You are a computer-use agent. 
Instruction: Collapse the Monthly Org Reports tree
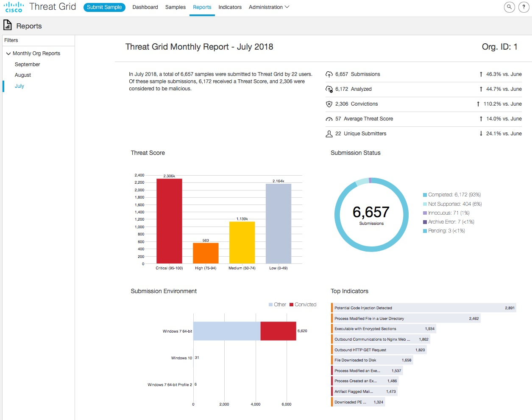pyautogui.click(x=8, y=53)
